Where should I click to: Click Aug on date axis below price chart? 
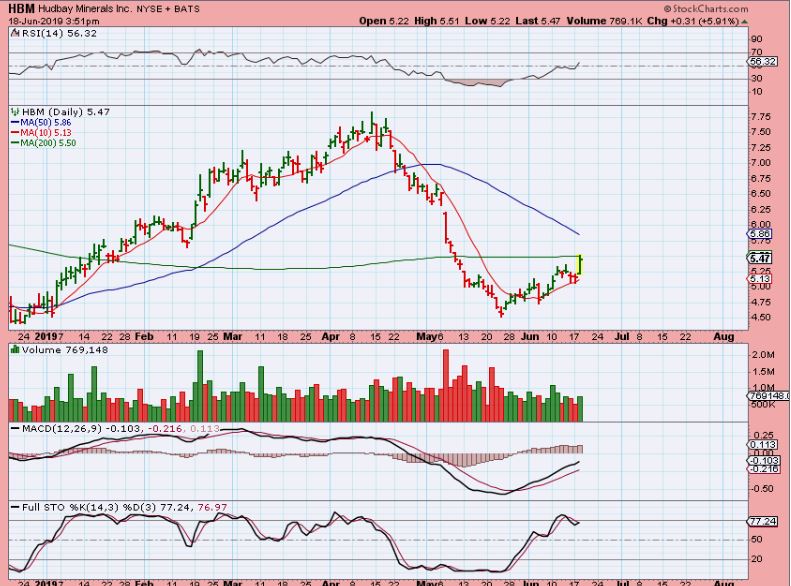pyautogui.click(x=723, y=336)
